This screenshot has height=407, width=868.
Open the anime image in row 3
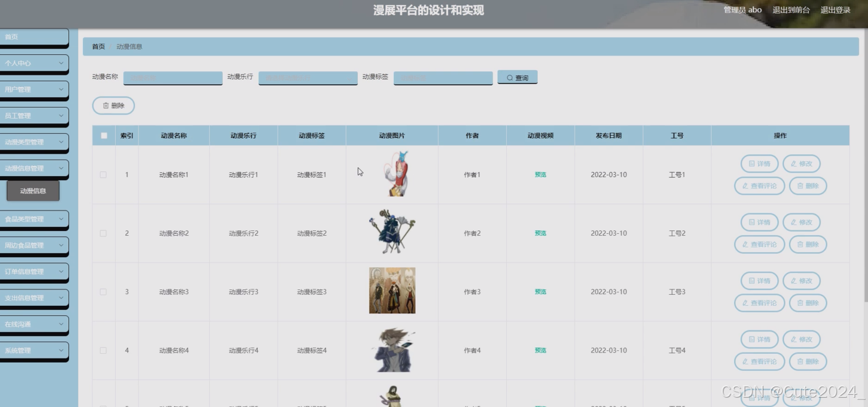392,291
